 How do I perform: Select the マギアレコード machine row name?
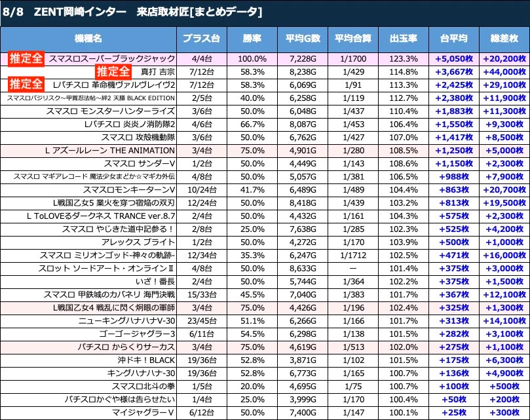94,176
